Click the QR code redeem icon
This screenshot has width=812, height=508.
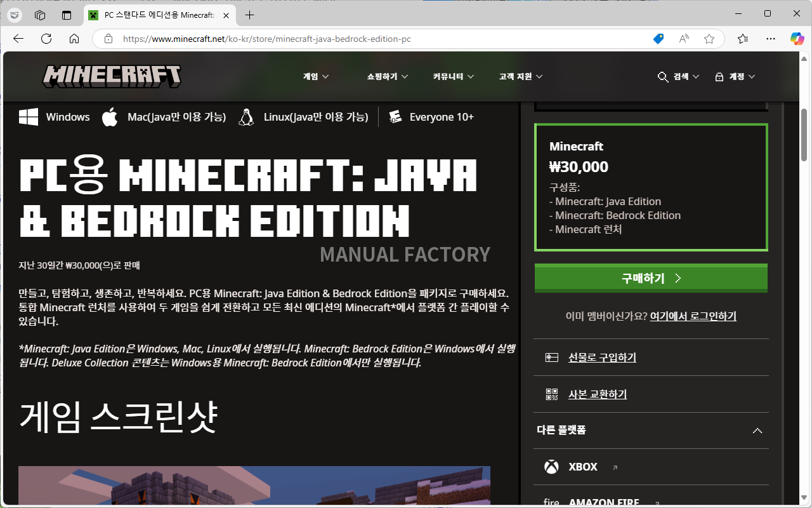coord(551,394)
